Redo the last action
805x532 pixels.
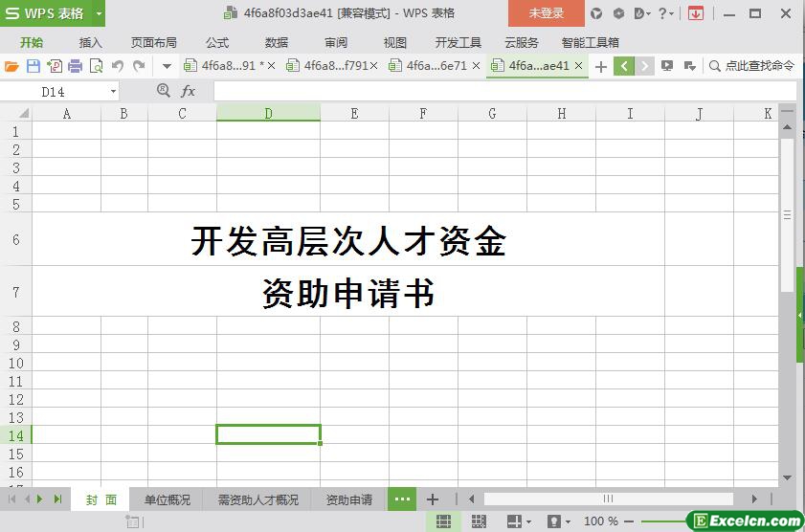139,66
